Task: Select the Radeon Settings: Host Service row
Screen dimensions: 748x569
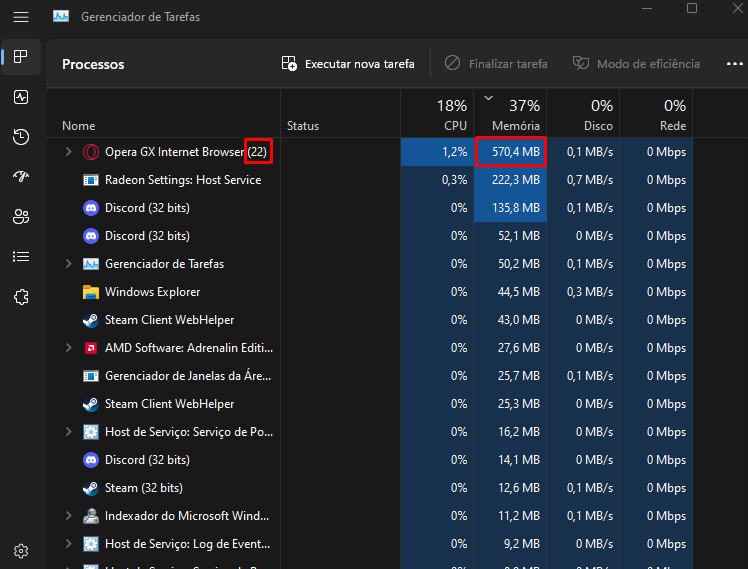Action: [370, 180]
